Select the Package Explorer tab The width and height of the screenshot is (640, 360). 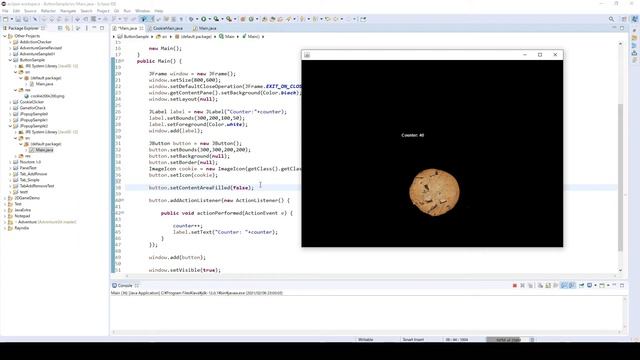(x=23, y=28)
